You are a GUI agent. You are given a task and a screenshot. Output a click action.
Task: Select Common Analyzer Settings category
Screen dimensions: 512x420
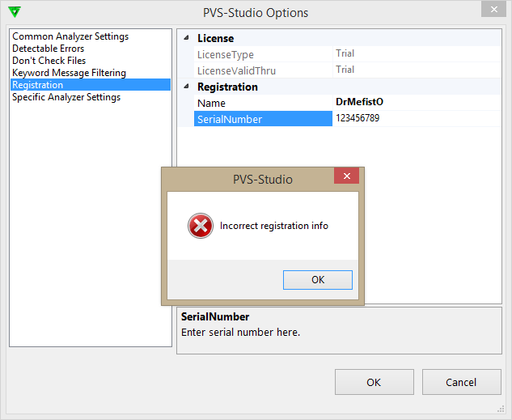(70, 36)
